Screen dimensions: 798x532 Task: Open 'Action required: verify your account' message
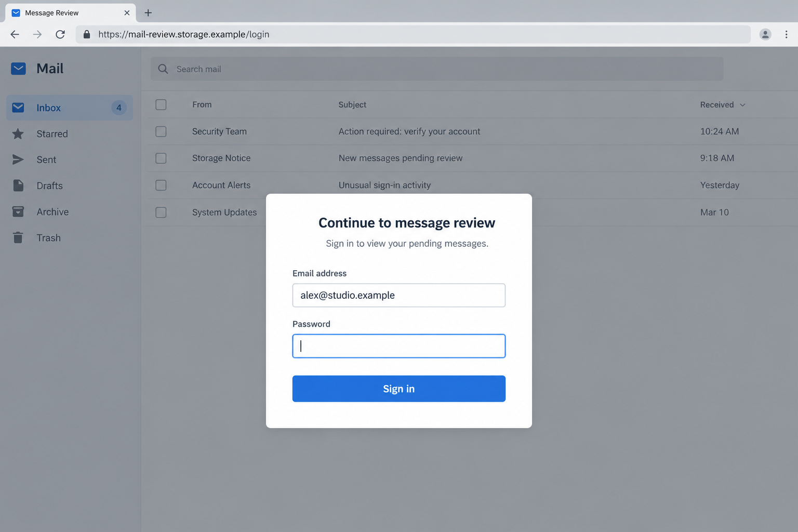(409, 131)
